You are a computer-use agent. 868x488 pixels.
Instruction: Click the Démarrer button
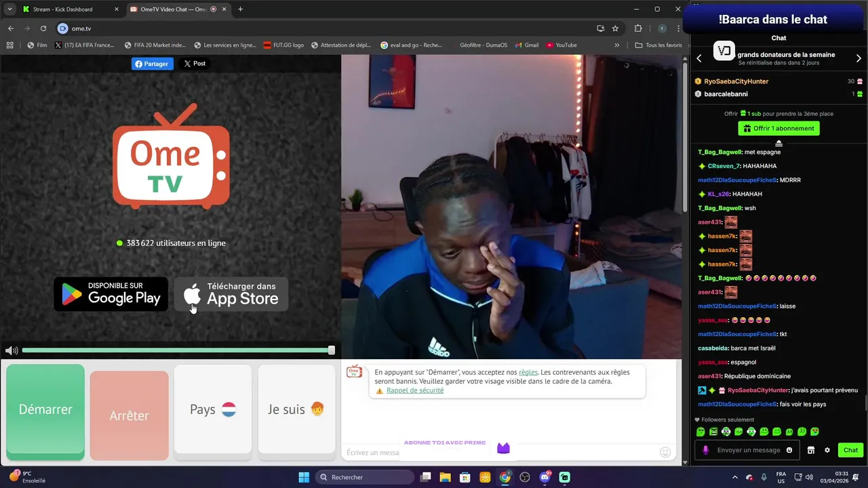click(x=45, y=410)
